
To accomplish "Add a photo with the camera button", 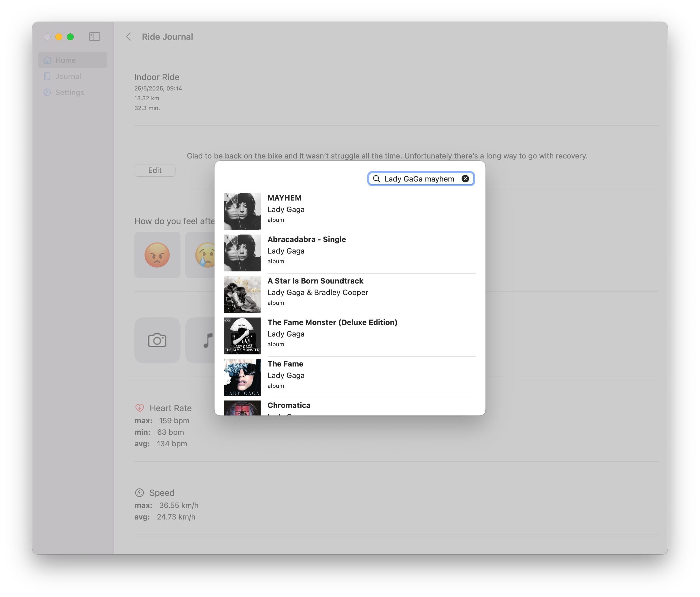I will tap(157, 340).
